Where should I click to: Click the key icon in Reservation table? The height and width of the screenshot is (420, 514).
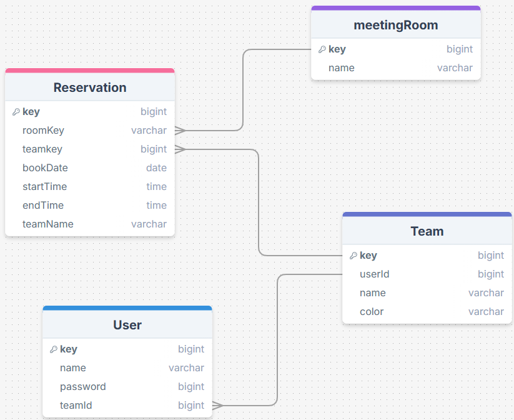tap(16, 112)
